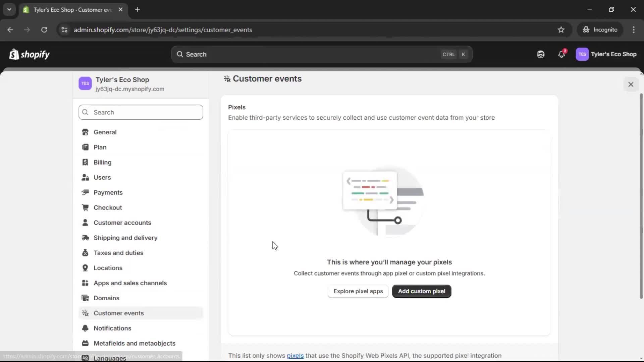Open Billing settings via its card icon
This screenshot has width=644, height=362.
coord(86,162)
